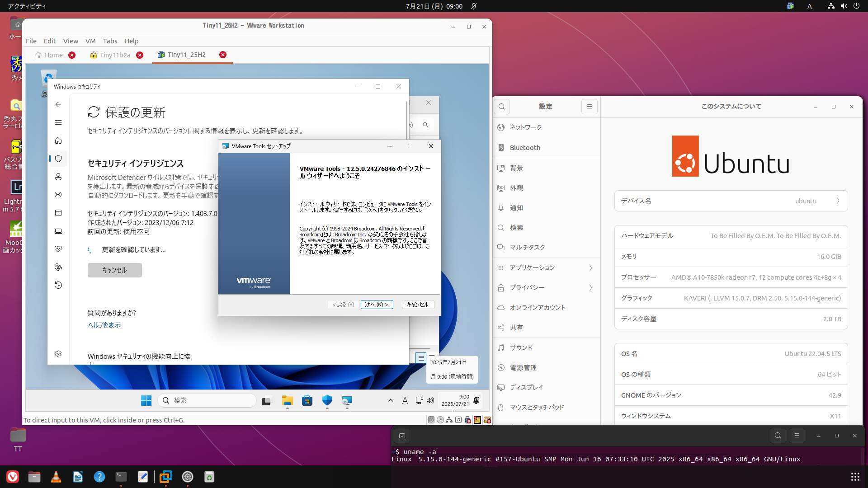Click the キャンセル button under update check
868x488 pixels.
114,270
